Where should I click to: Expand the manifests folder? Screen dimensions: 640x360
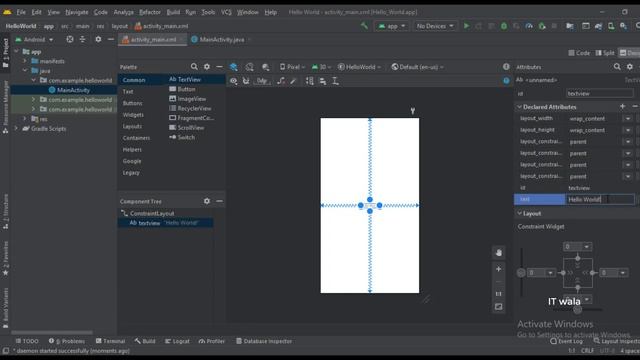[25, 61]
